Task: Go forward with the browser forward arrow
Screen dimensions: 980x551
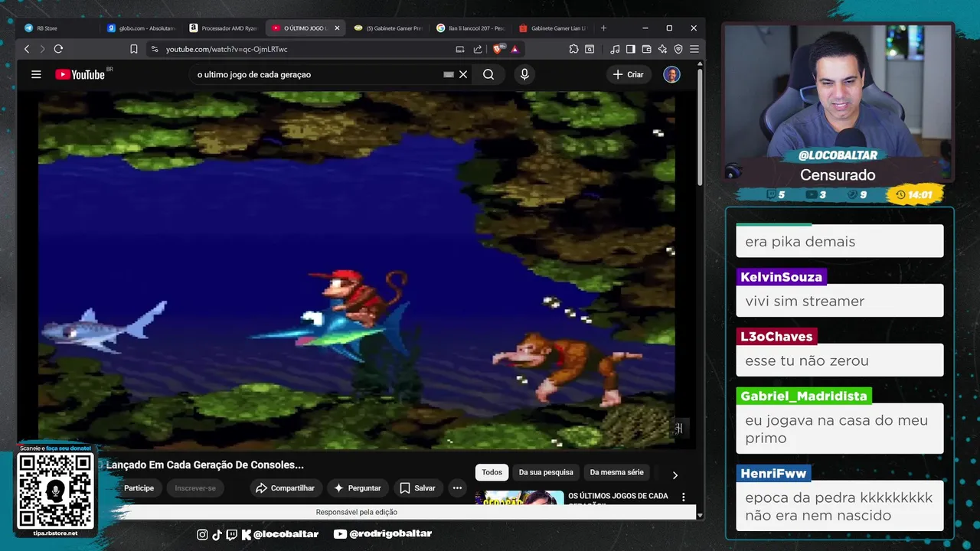Action: 42,49
